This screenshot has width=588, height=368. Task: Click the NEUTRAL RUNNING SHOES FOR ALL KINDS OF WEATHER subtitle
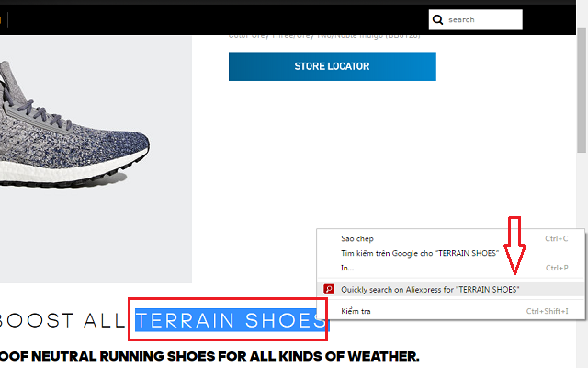tap(209, 356)
